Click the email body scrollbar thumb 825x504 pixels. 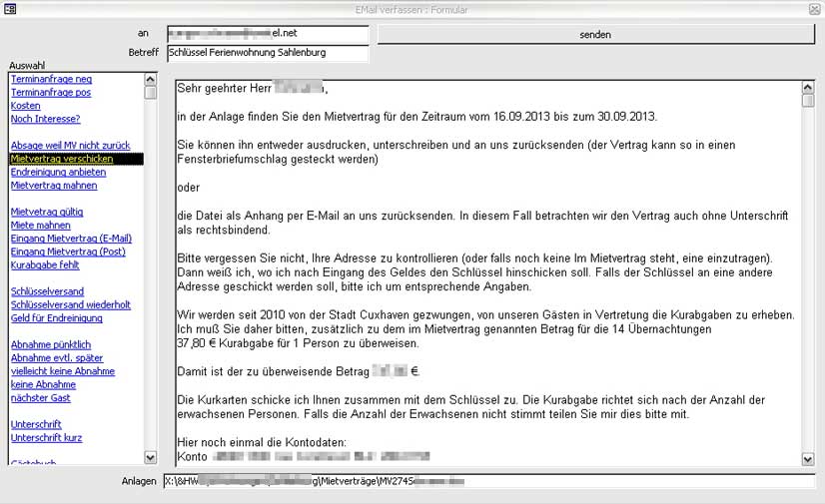pos(808,101)
